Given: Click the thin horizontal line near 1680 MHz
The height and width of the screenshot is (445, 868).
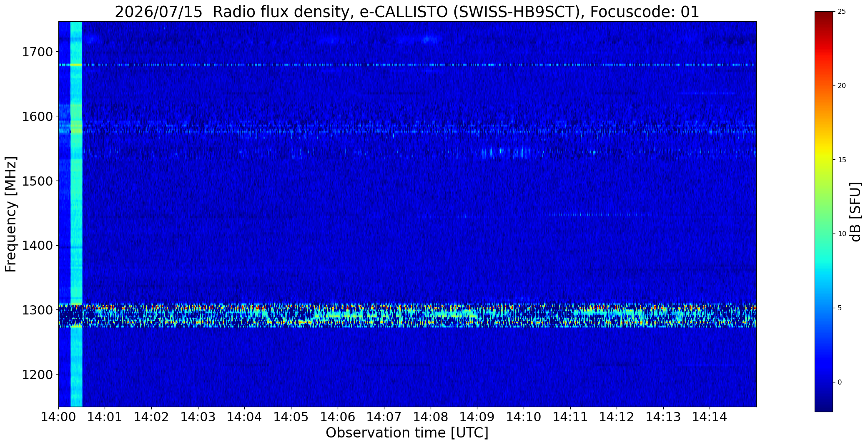Looking at the screenshot, I should [x=407, y=65].
